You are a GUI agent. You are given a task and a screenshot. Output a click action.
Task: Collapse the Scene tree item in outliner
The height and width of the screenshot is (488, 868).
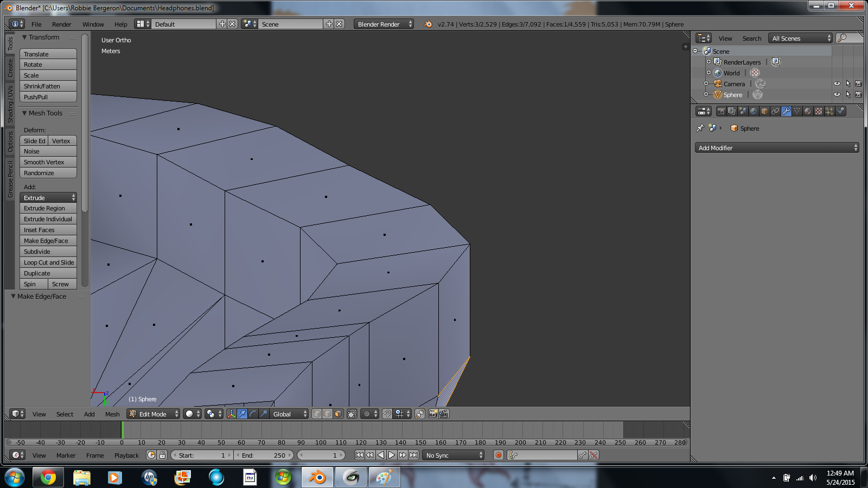(x=695, y=51)
